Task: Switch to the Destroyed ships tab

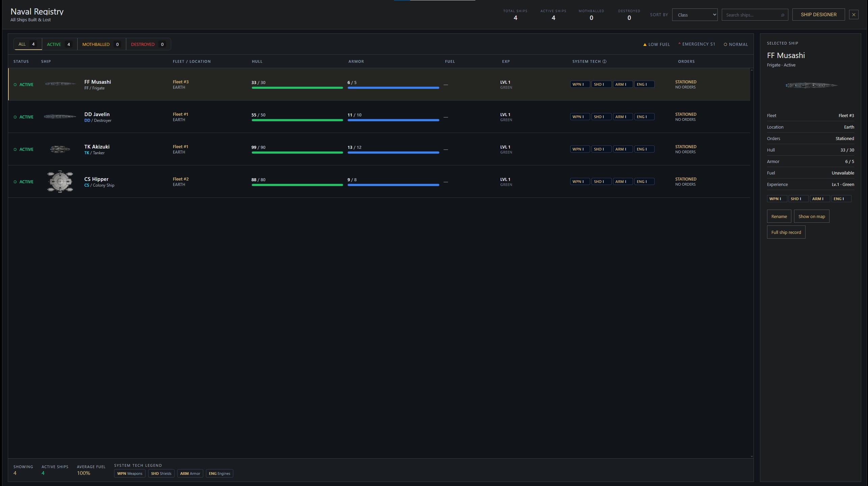Action: coord(148,44)
